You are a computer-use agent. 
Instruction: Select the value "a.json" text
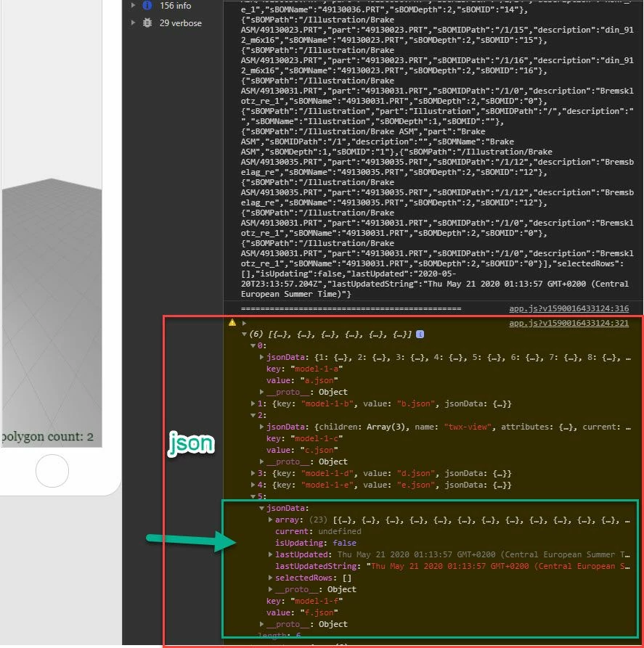tap(319, 380)
